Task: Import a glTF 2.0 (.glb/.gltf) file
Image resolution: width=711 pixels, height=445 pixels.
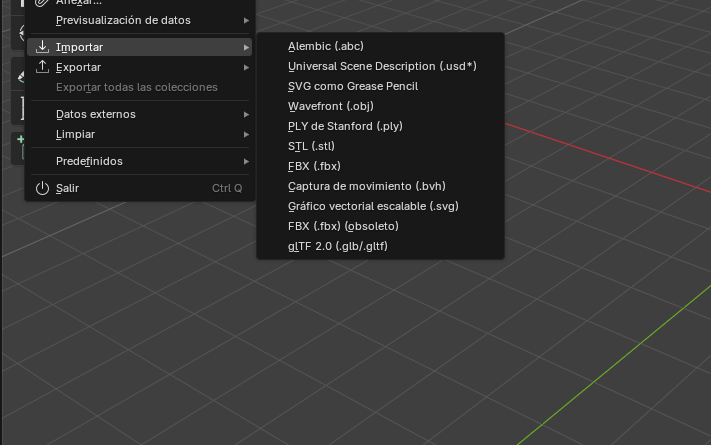Action: click(380, 246)
